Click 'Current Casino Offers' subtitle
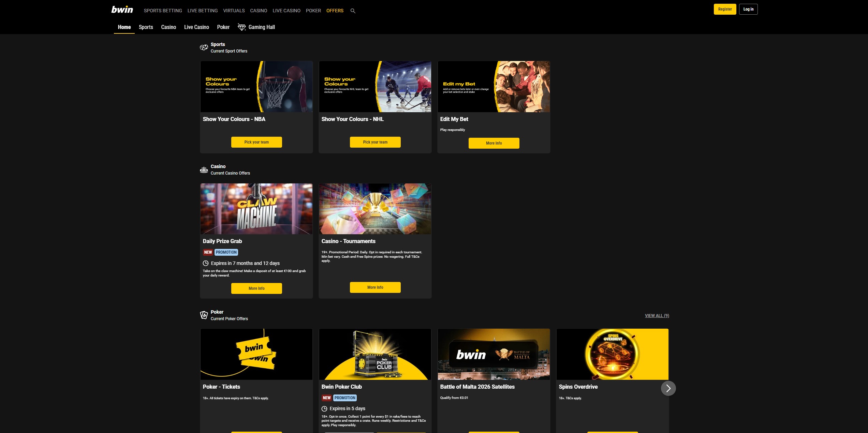This screenshot has height=433, width=868. (230, 173)
